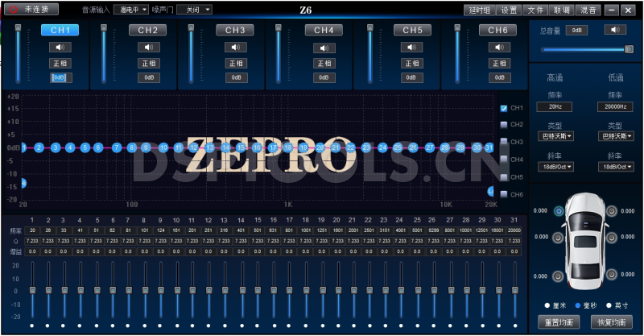Viewport: 644px width, 336px height.
Task: Select rear-left speaker on car diagram
Action: (x=558, y=276)
